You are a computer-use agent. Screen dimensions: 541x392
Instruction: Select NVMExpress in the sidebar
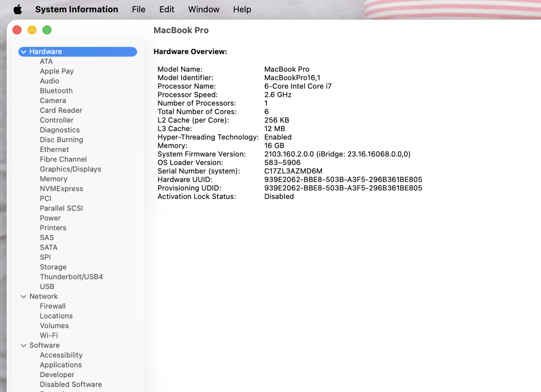pyautogui.click(x=62, y=189)
